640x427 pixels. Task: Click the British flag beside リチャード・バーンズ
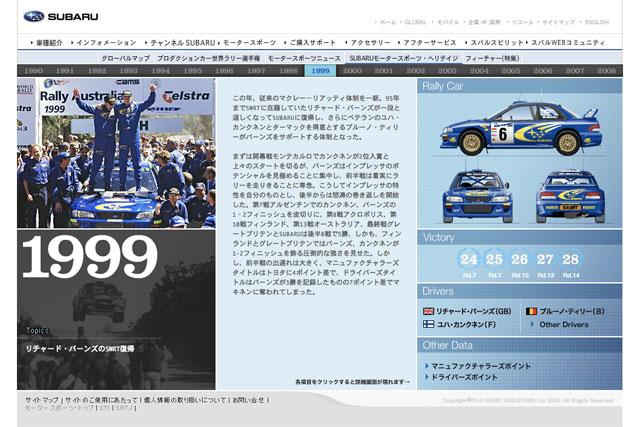[429, 311]
